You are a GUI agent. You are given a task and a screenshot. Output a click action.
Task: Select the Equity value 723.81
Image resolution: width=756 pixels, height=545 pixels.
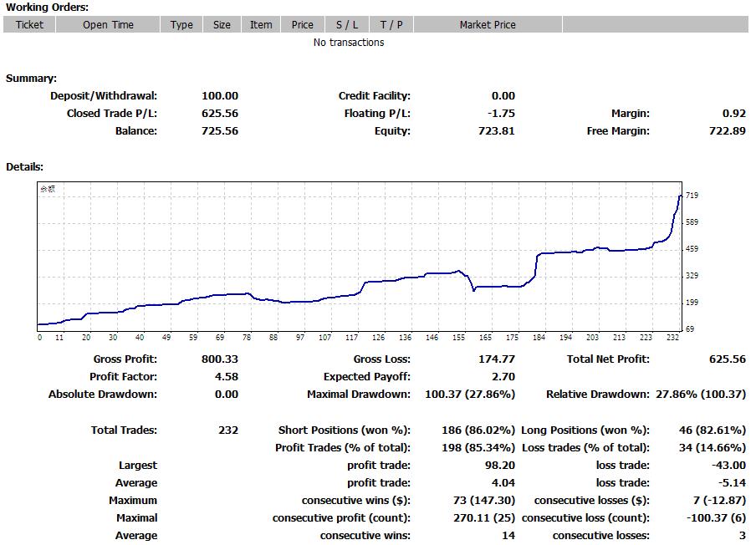coord(498,131)
